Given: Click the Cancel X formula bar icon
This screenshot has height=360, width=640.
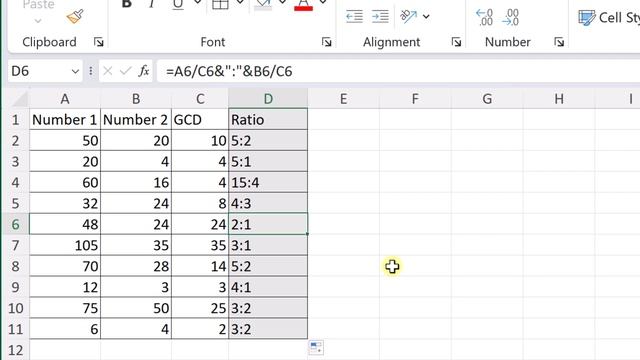Looking at the screenshot, I should click(x=108, y=71).
